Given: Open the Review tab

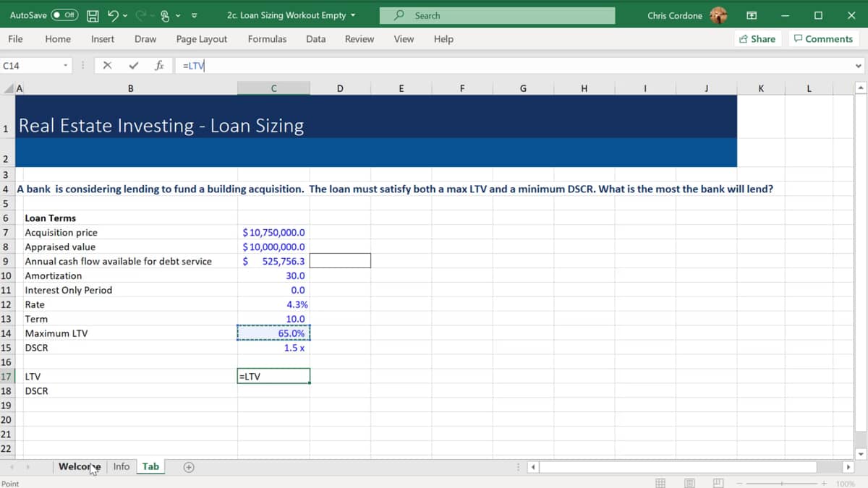Looking at the screenshot, I should 359,39.
